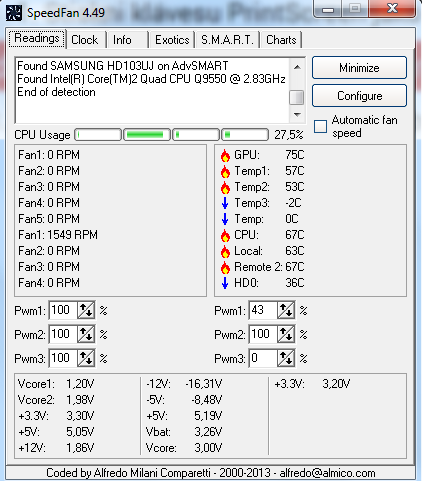This screenshot has width=422, height=481.
Task: Click the Vcore 3,00V reading
Action: (x=184, y=448)
